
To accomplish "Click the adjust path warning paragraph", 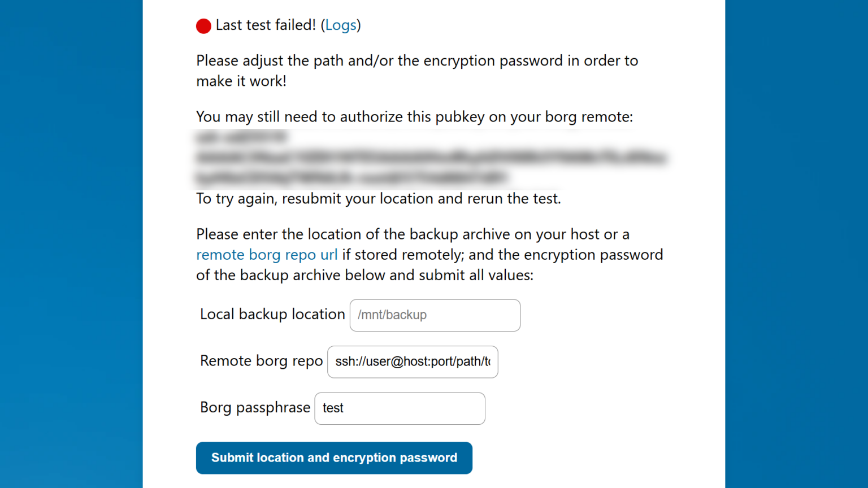I will [x=416, y=71].
